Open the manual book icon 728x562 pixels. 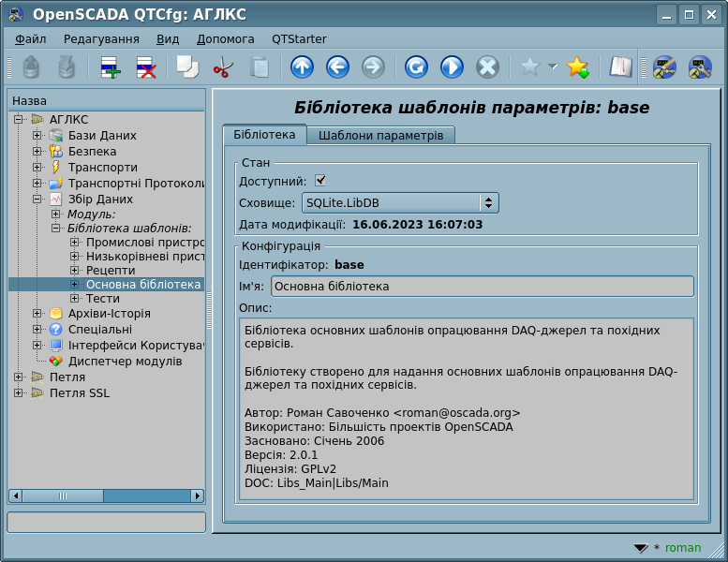point(620,67)
